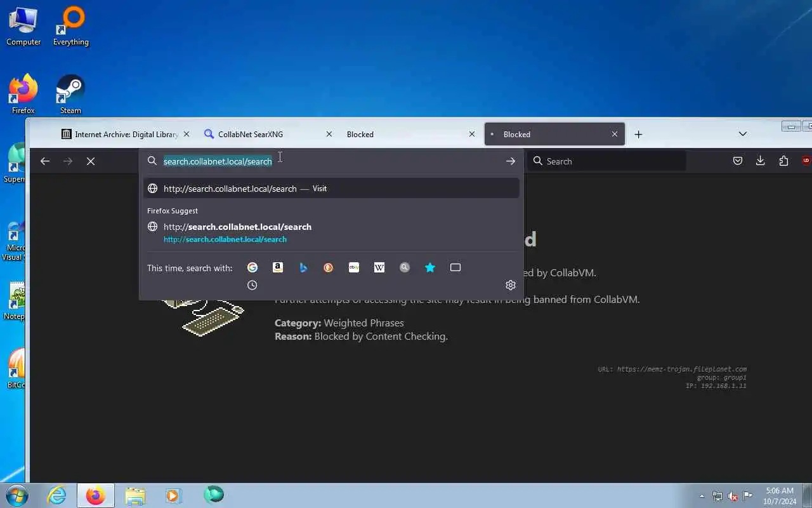The image size is (812, 508).
Task: Click the blocked URL memz-trojan.fileplanet.com text
Action: pos(682,369)
